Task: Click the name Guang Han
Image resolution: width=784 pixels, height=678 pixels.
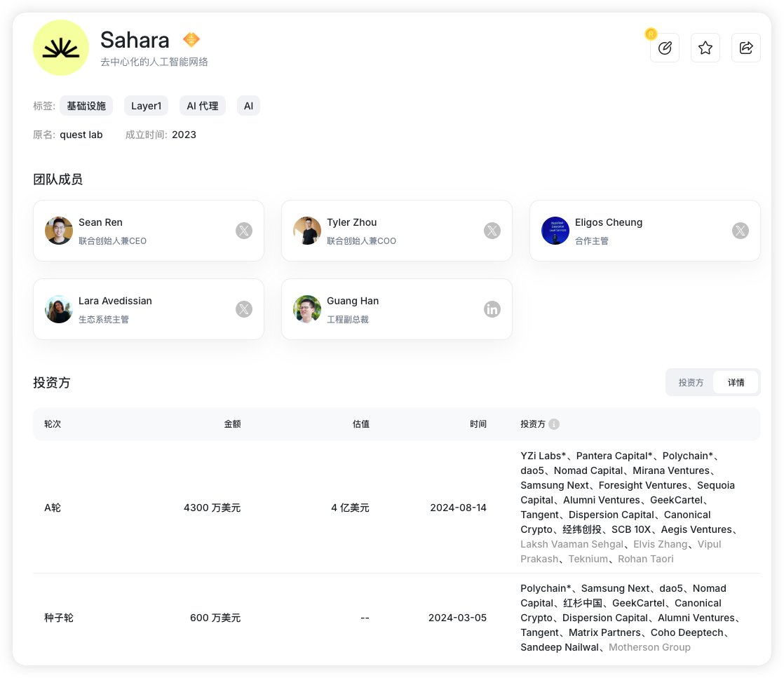Action: [x=353, y=301]
